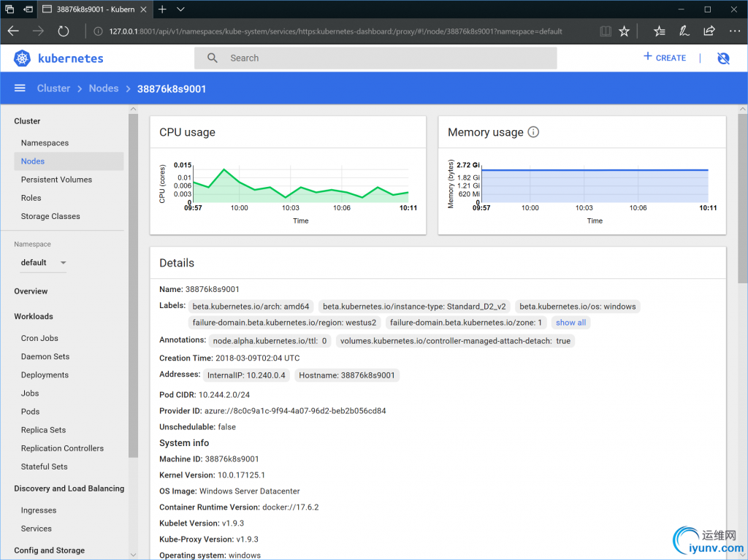Click the crossed-out sync icon in header
Viewport: 748px width, 560px height.
coord(723,58)
